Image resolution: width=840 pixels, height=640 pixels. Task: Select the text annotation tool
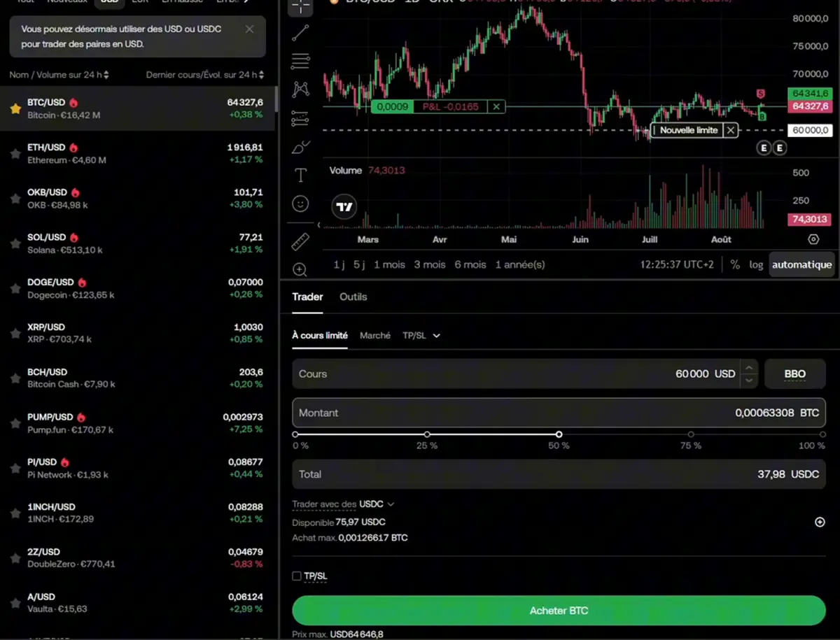coord(300,176)
